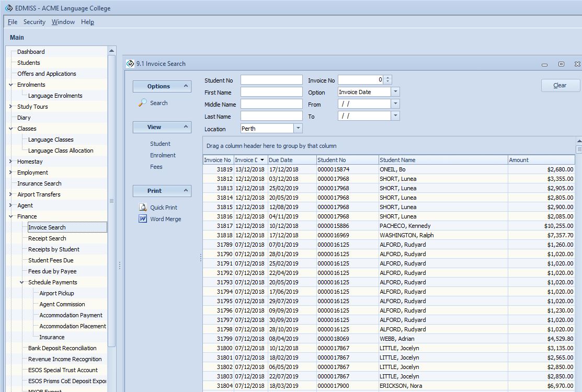Click the Word Merge icon

coord(143,219)
